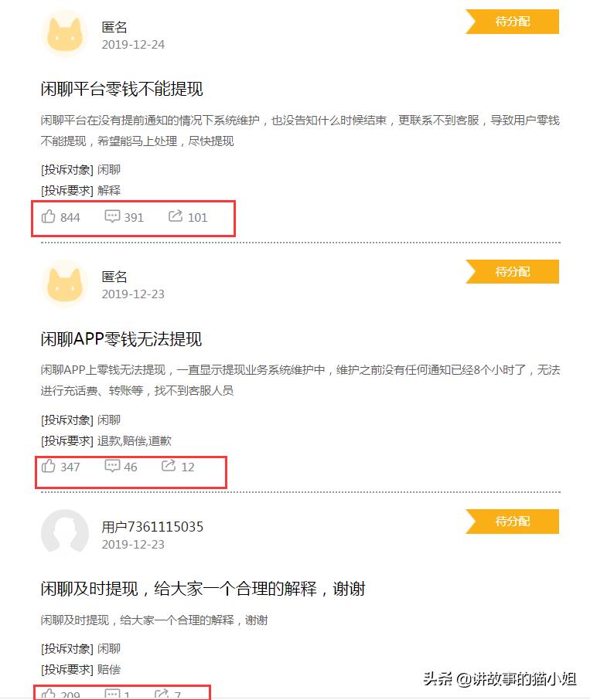Click description text of first complaint
The image size is (590, 700).
[299, 131]
